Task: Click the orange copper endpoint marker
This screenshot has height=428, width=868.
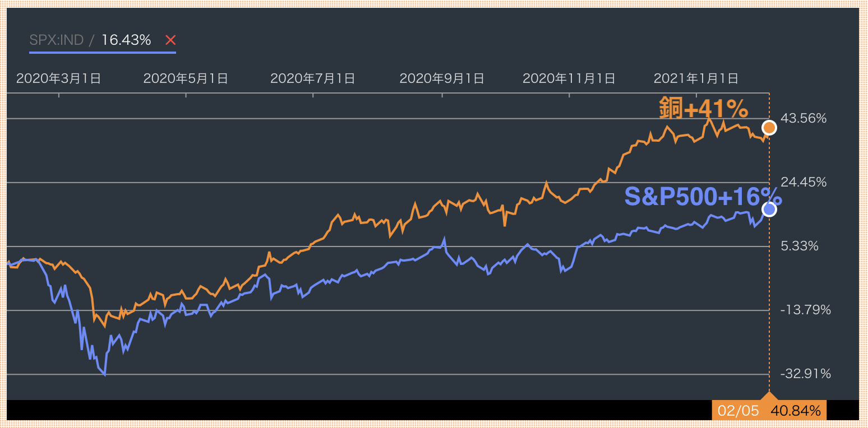Action: click(x=769, y=128)
